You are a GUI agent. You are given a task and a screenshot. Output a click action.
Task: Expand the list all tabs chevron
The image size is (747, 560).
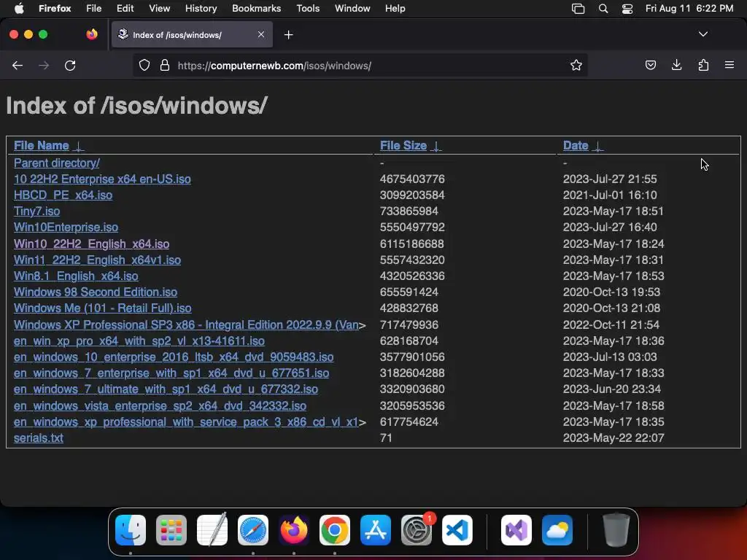pyautogui.click(x=703, y=34)
